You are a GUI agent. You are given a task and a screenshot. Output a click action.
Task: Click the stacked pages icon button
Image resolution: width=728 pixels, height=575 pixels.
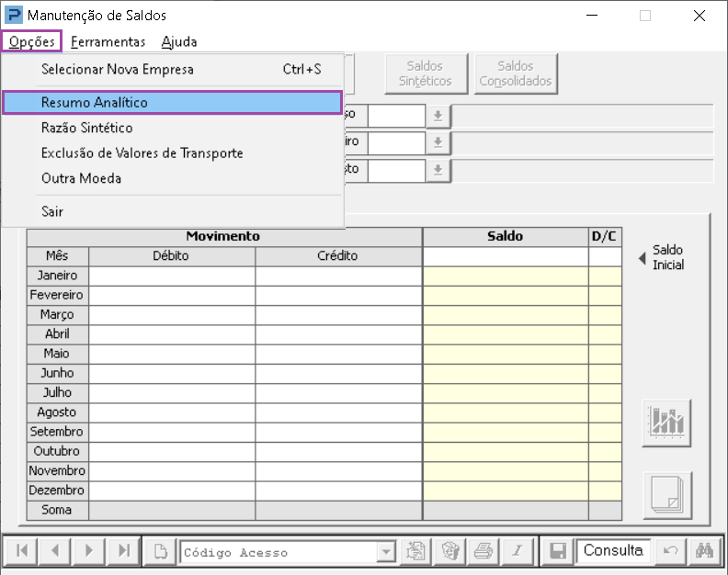coord(666,495)
